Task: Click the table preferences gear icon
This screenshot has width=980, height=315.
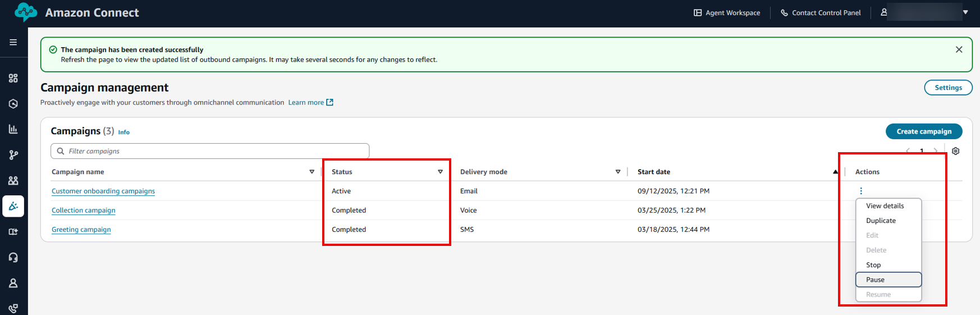Action: (955, 151)
